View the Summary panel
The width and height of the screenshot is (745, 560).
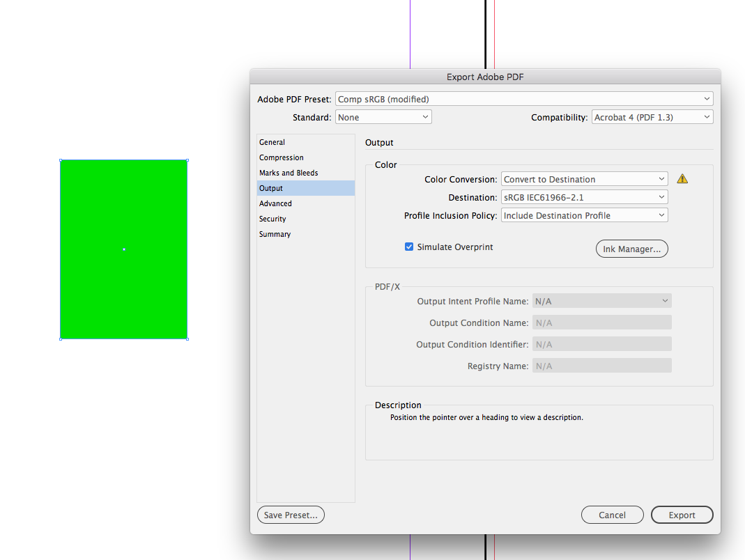(275, 234)
